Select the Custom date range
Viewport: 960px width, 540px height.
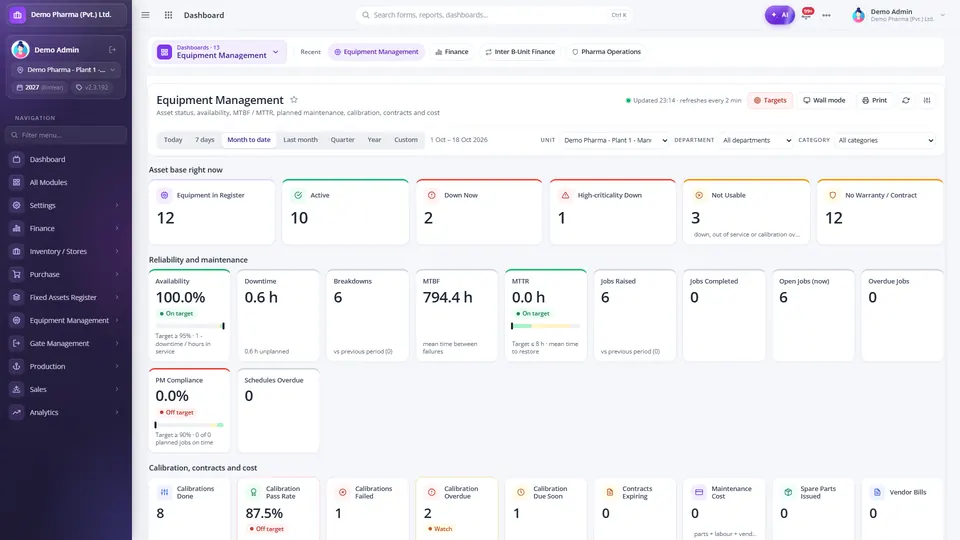tap(405, 140)
